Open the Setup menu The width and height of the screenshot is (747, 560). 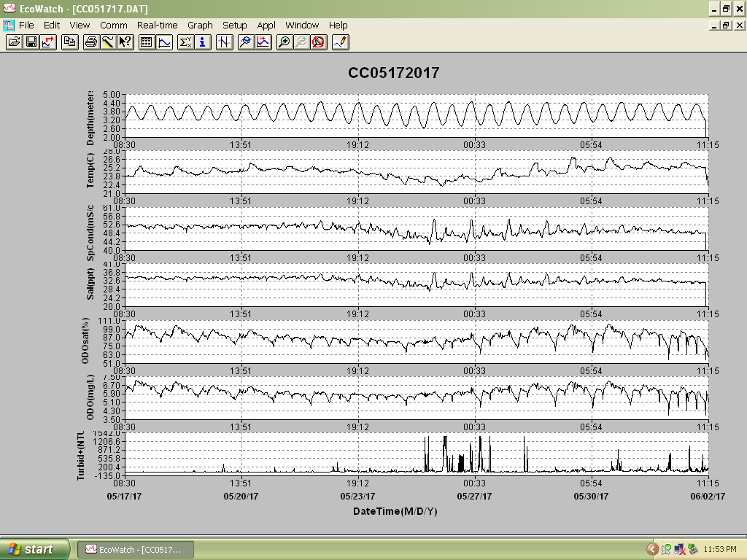tap(234, 26)
